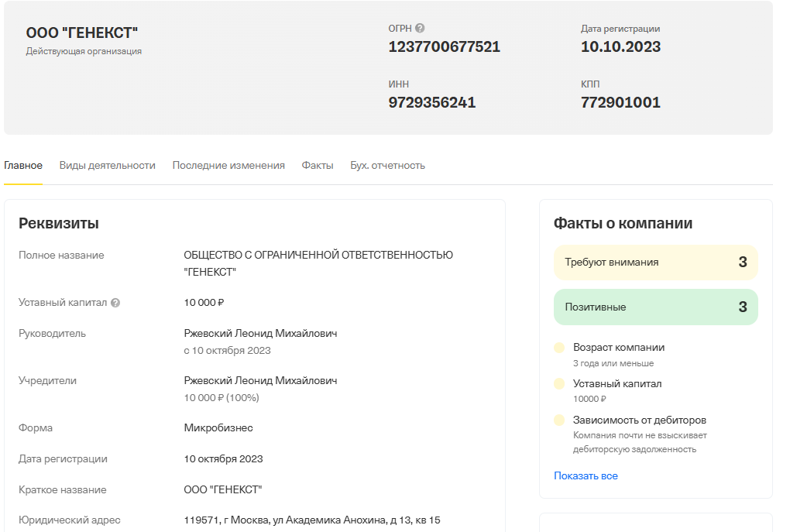This screenshot has height=532, width=790.
Task: Click the yellow dot beside Зависимость от дебиторов
Action: (558, 420)
